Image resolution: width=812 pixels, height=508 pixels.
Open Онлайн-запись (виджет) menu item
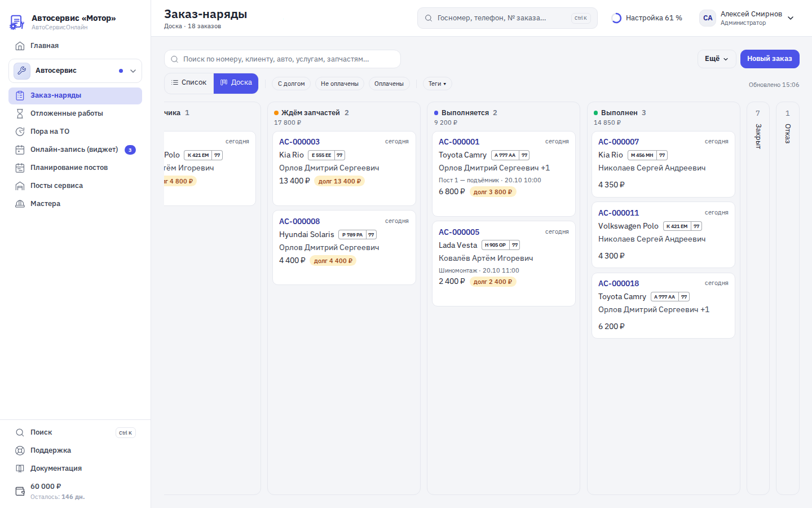(75, 150)
